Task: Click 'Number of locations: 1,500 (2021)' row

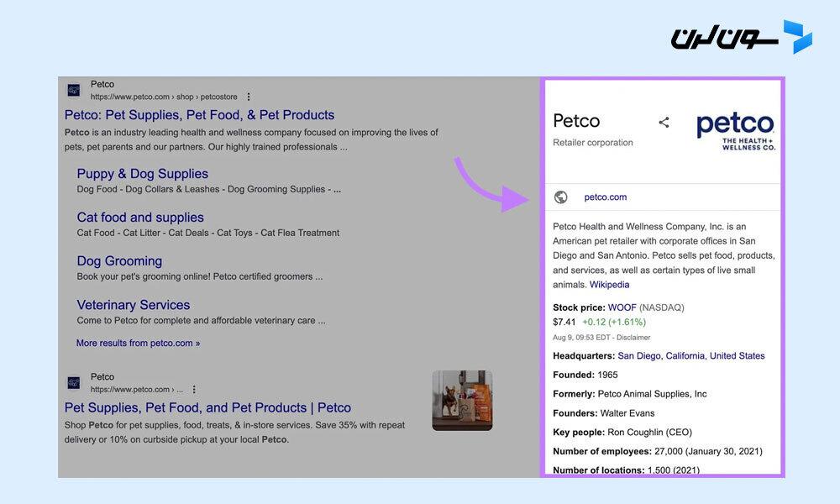Action: [627, 470]
